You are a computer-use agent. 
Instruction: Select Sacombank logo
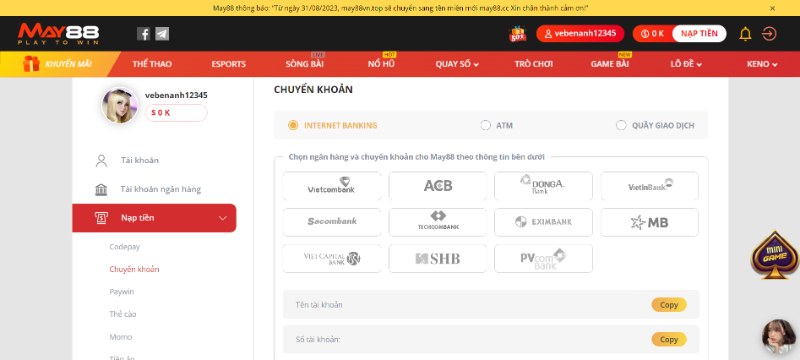click(x=332, y=222)
